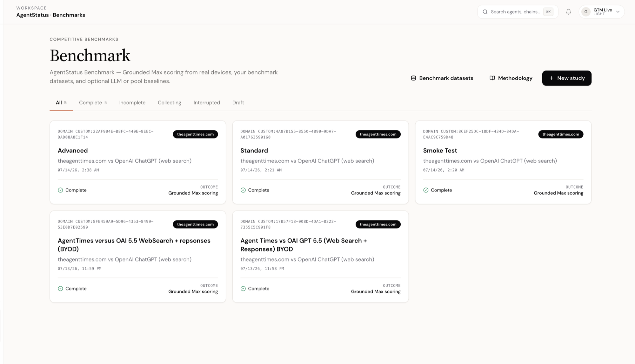This screenshot has height=364, width=635.
Task: Open the notifications bell
Action: pos(568,12)
